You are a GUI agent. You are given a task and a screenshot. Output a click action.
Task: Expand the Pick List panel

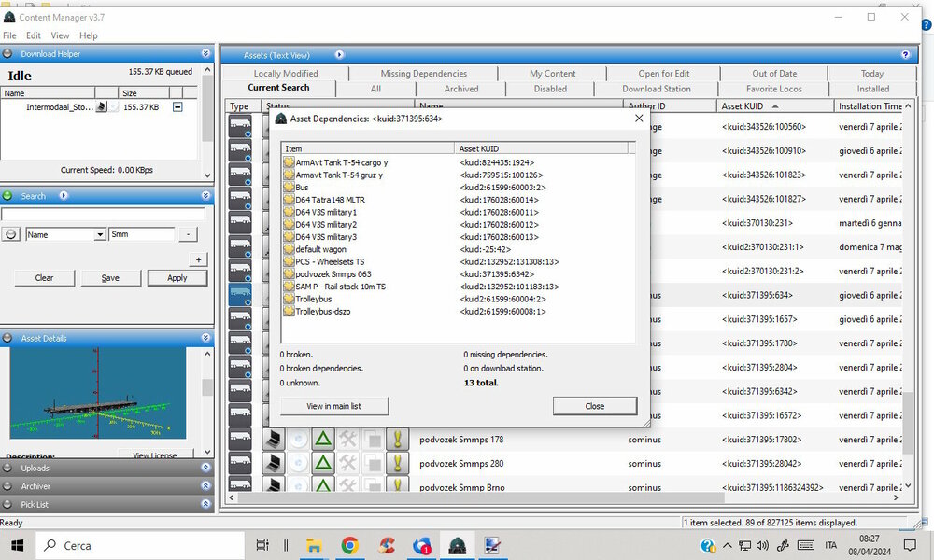205,504
